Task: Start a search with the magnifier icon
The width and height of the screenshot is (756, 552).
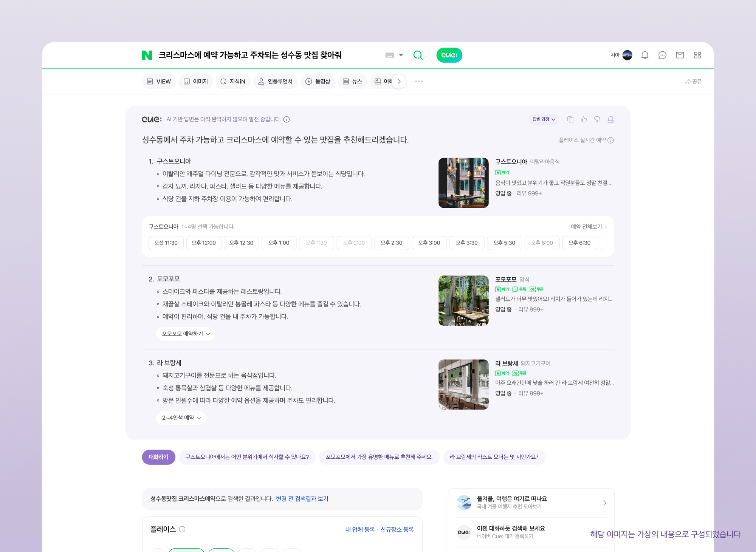Action: (x=418, y=55)
